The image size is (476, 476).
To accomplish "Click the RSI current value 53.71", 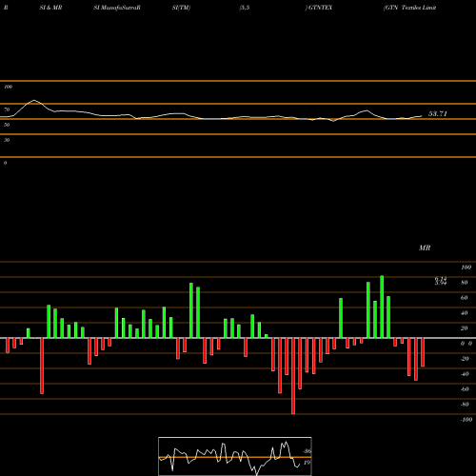I will (x=438, y=114).
